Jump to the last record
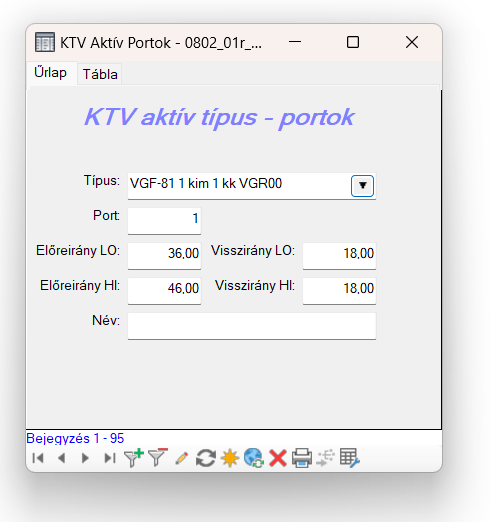 [x=110, y=458]
